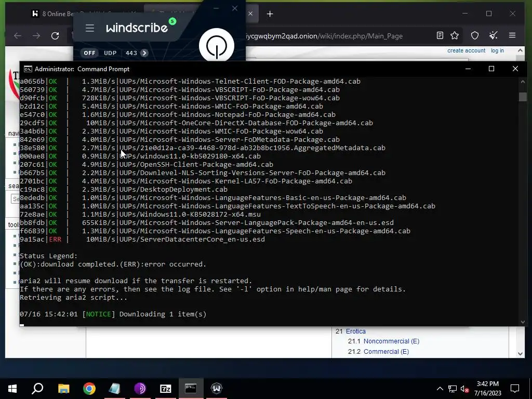Minimize the Windscribe window
Viewport: 532px width, 399px height.
(x=216, y=8)
